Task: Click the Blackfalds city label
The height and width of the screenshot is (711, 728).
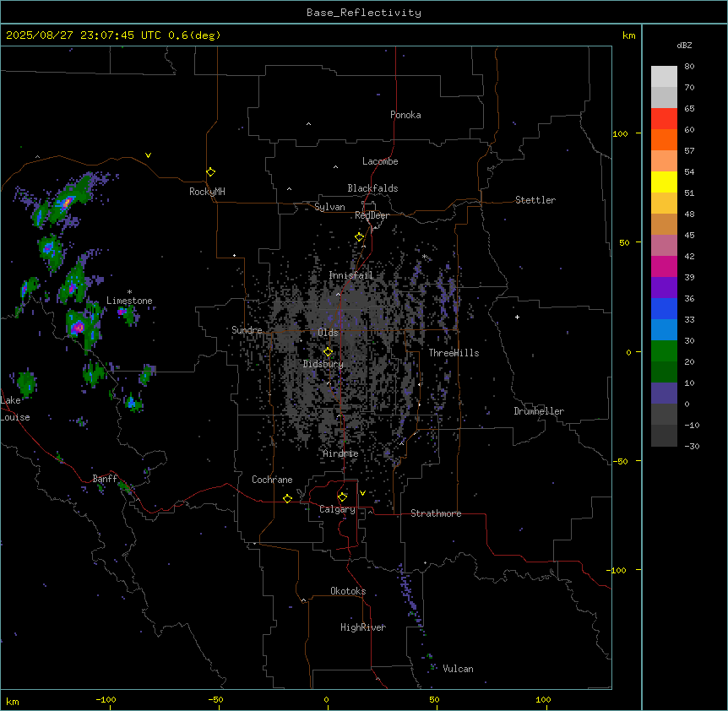Action: tap(372, 188)
